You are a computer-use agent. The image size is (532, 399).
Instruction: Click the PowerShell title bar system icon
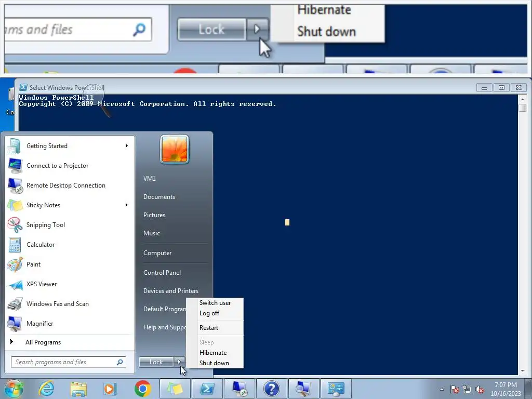(23, 87)
